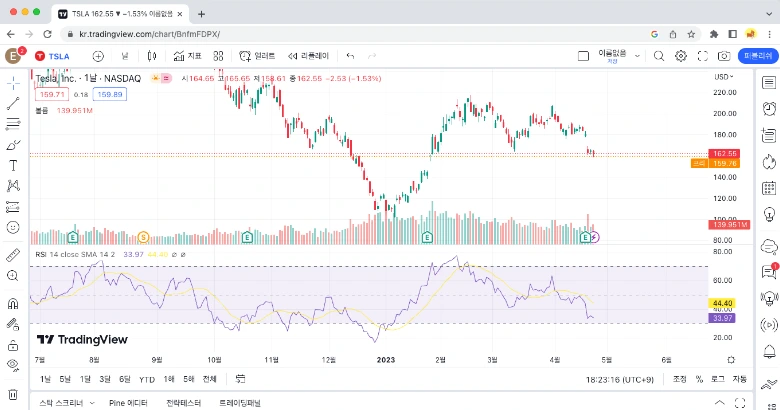Open the layout name dropdown arrow
This screenshot has width=780, height=410.
point(637,56)
